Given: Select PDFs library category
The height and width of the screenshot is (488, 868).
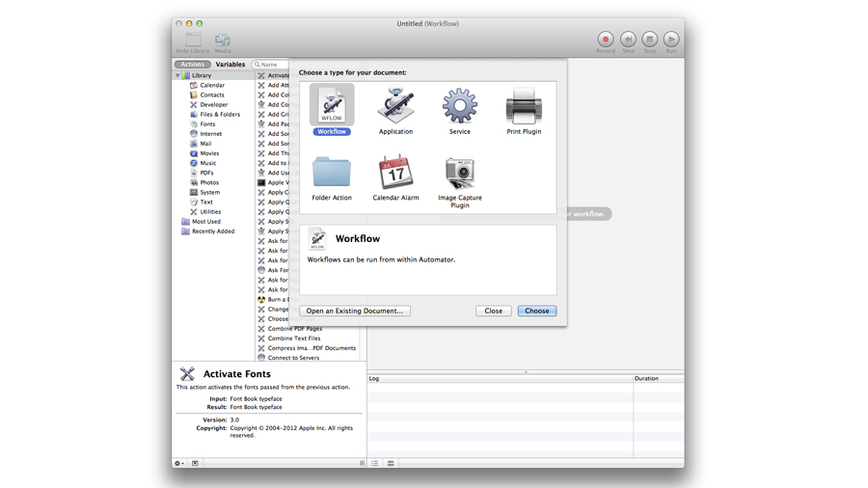Looking at the screenshot, I should (206, 173).
